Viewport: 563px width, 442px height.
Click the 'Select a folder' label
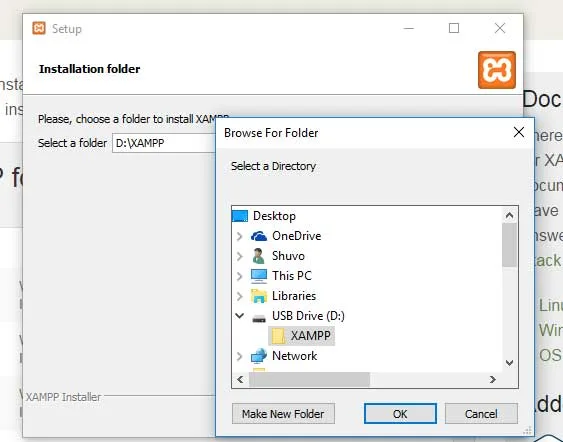pos(72,143)
